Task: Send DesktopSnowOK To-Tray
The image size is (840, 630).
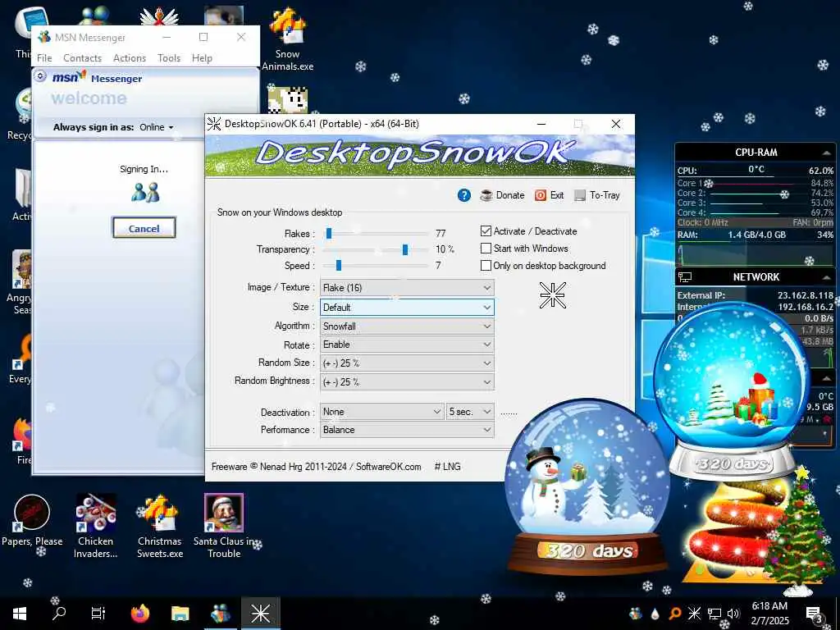Action: (597, 195)
